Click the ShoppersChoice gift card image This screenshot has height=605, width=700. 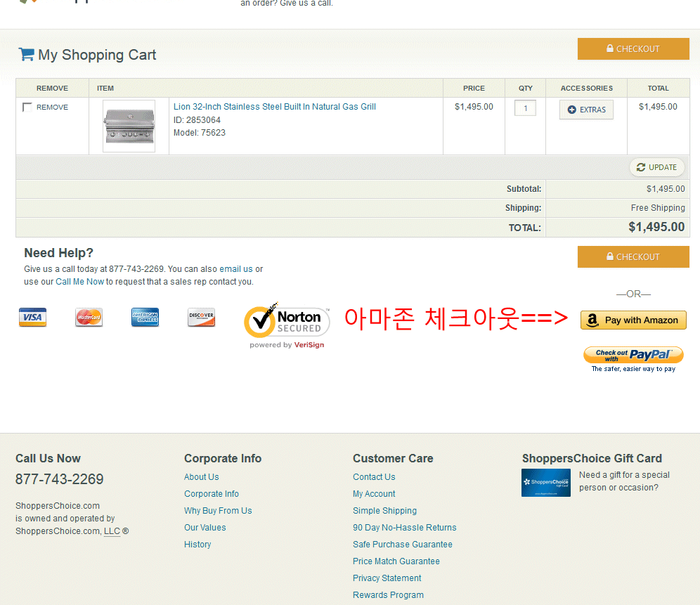point(545,483)
